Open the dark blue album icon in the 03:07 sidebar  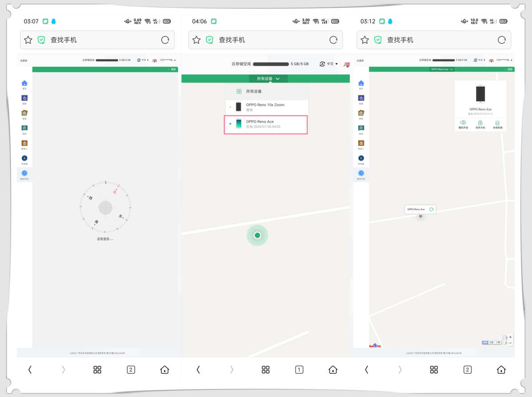coord(24,98)
